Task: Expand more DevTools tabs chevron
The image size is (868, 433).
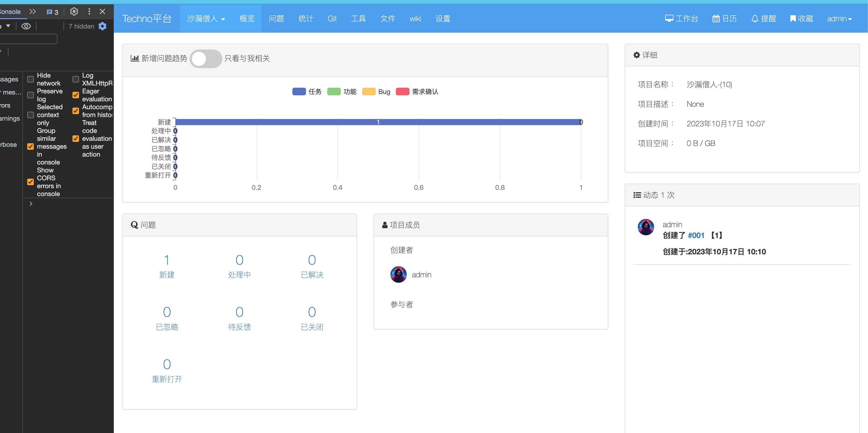Action: [33, 12]
